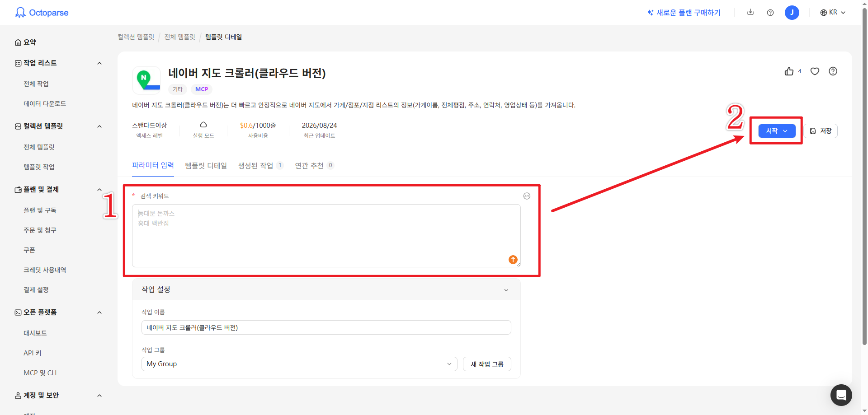
Task: Open 전체 템플릿 in sidebar
Action: 39,147
